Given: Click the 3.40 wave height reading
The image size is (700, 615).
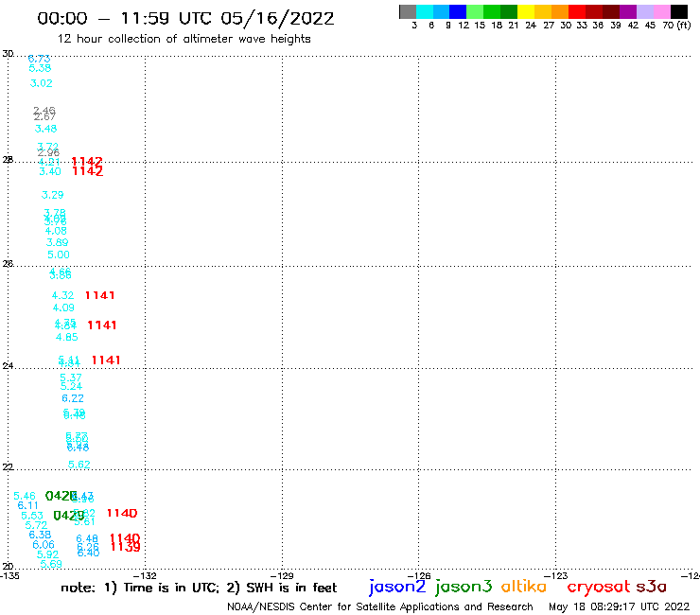Looking at the screenshot, I should (49, 172).
